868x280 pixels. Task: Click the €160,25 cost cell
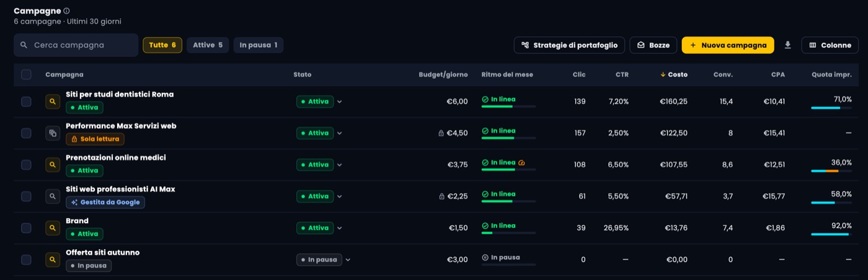(673, 102)
